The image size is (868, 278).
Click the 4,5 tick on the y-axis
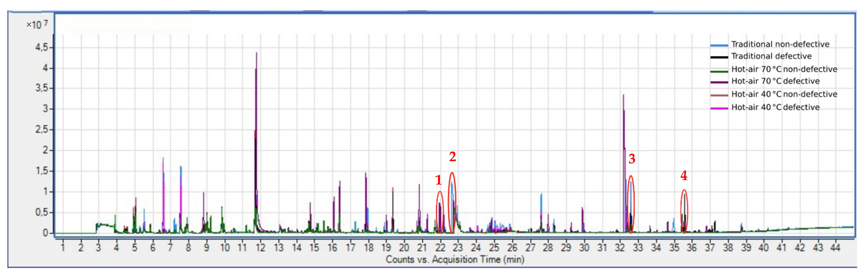(x=42, y=47)
